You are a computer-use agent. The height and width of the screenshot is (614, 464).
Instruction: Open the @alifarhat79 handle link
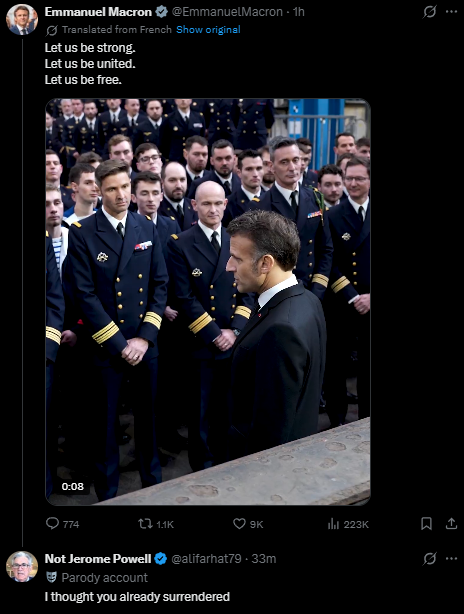click(x=206, y=559)
